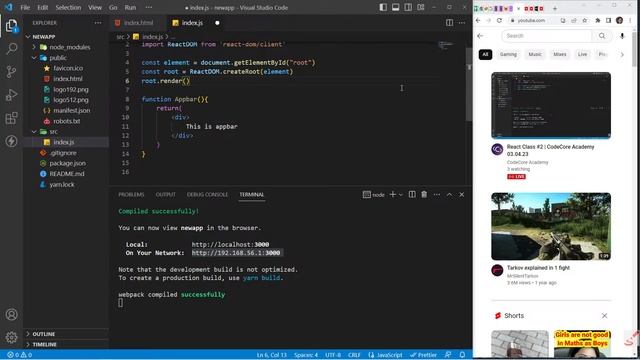
Task: Open Explorer Views and More Actions menu
Action: [x=98, y=23]
